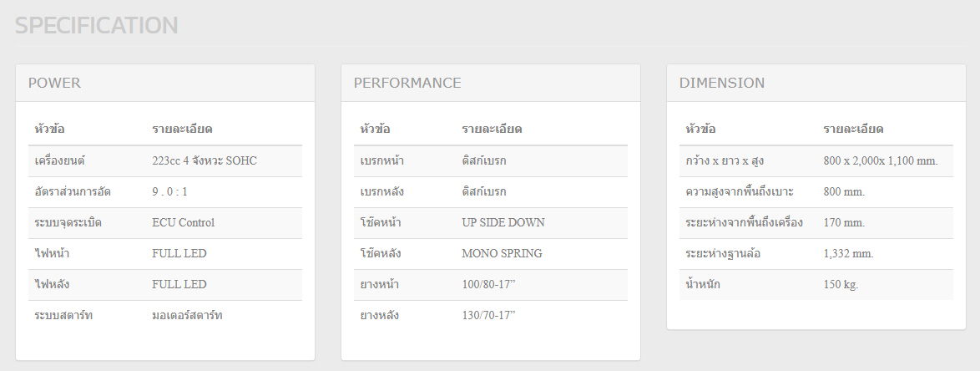Select the ECU Control row value
This screenshot has width=980, height=371.
pos(183,222)
